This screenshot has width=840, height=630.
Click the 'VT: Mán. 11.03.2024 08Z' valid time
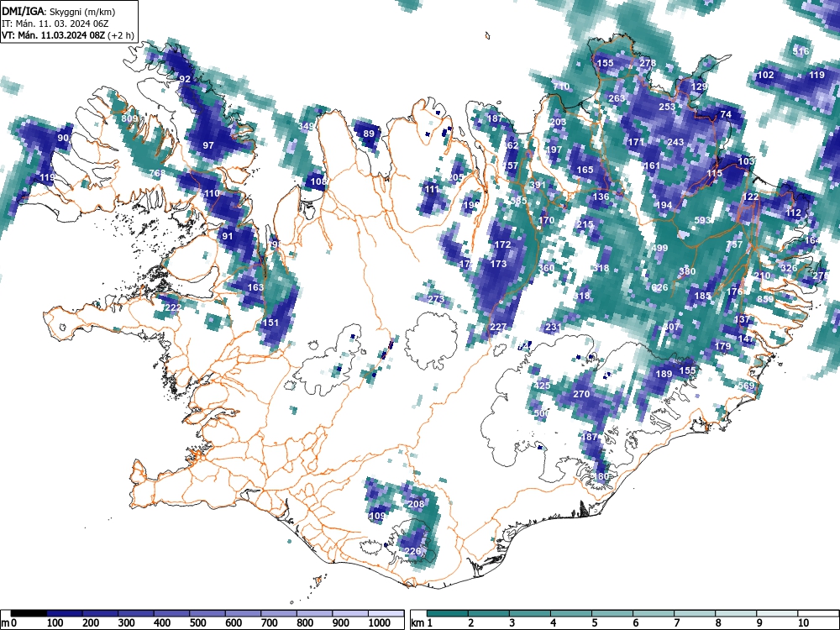(53, 35)
